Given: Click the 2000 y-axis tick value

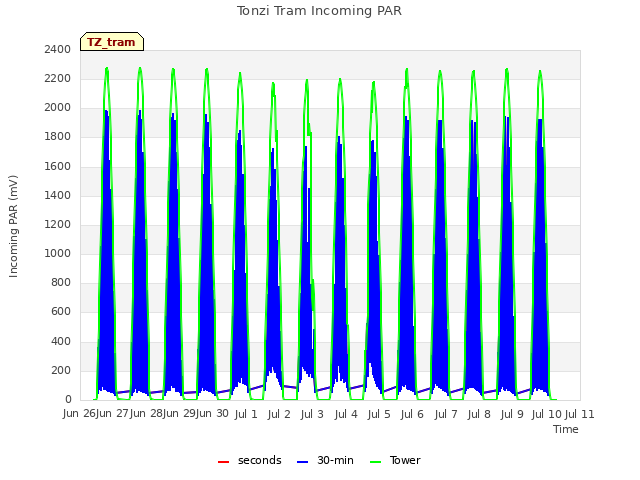Looking at the screenshot, I should pos(58,108).
